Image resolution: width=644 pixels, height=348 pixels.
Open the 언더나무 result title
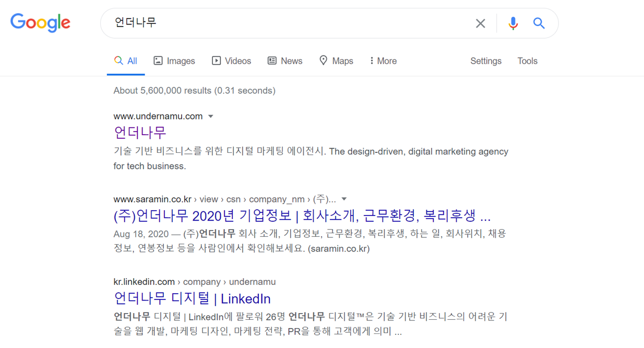tap(140, 133)
